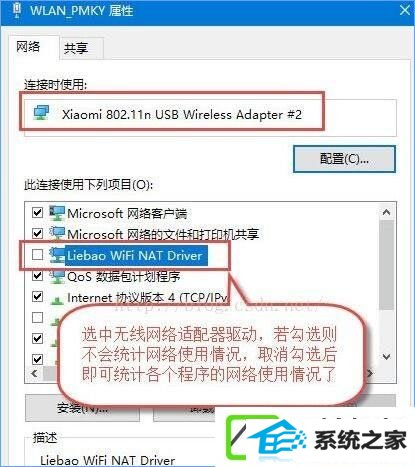Open the 配置(C)... button
Screen dimensions: 415x467
click(x=344, y=159)
